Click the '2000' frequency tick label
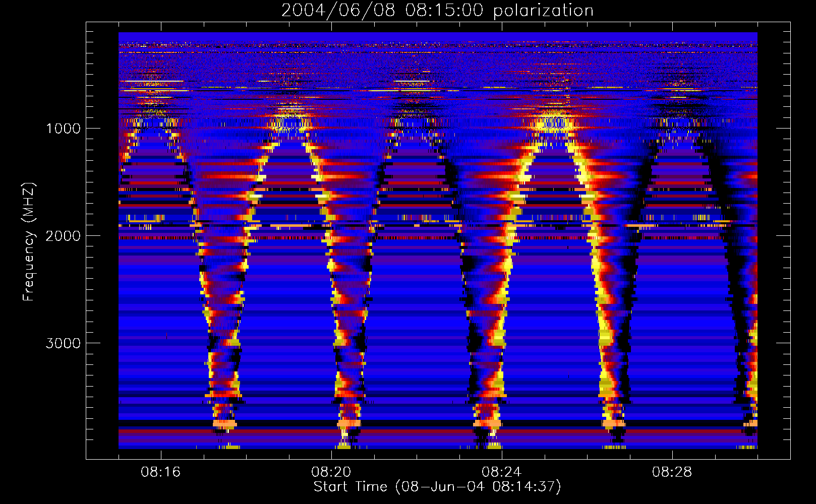Screen dimensions: 816x504 [x=63, y=236]
